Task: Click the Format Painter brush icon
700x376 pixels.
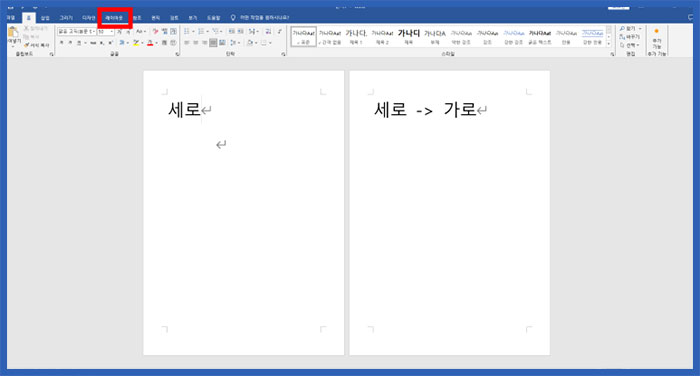Action: pyautogui.click(x=27, y=45)
